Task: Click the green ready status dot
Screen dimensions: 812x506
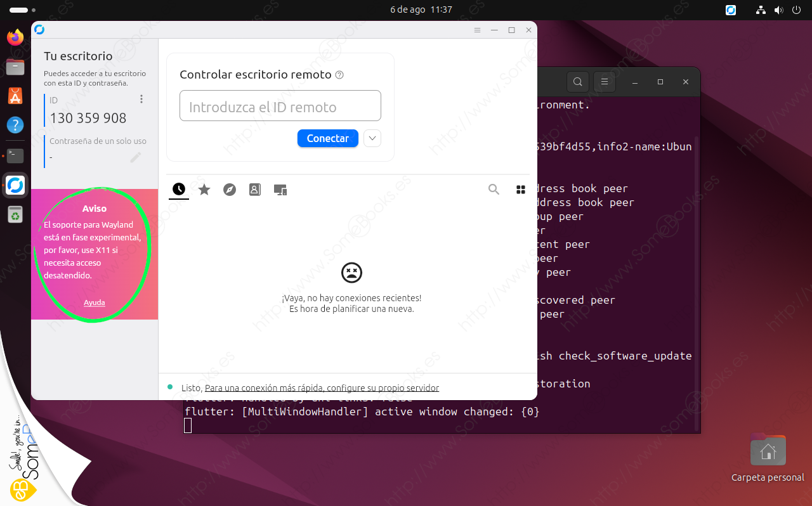Action: point(170,387)
